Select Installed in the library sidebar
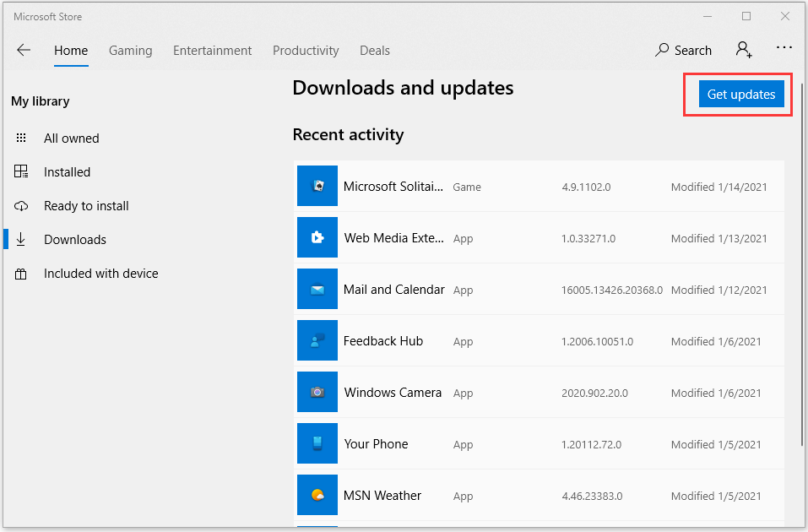The height and width of the screenshot is (532, 808). coord(67,172)
